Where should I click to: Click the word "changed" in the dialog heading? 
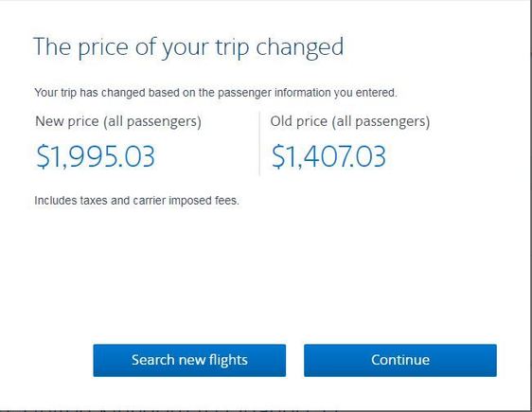[299, 48]
